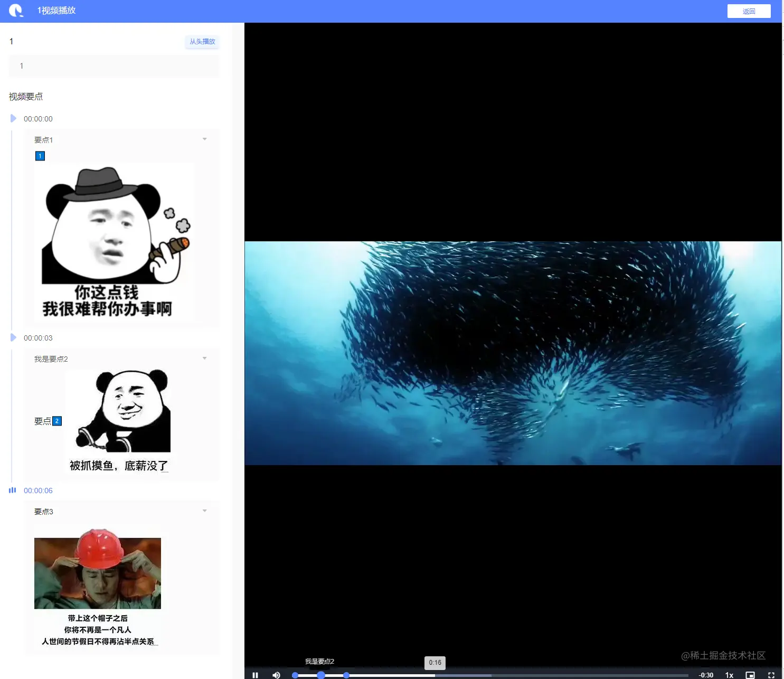
Task: Click the playing indicator beside 00:00:06
Action: coord(13,490)
